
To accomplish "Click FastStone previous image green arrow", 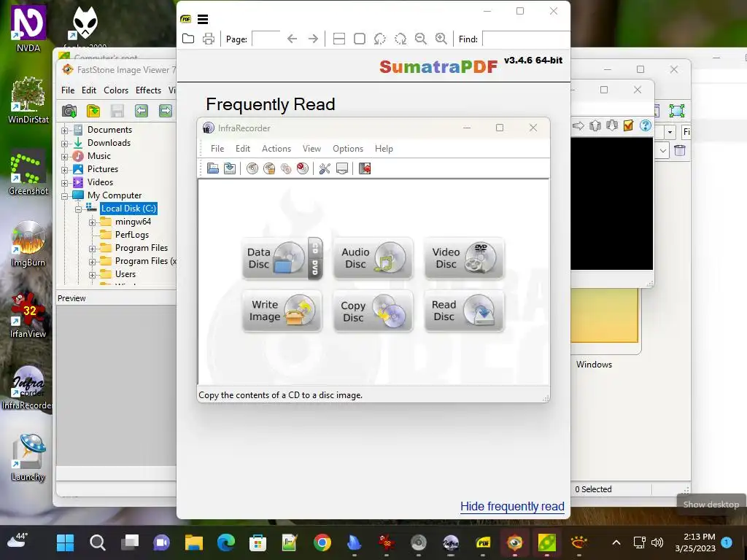I will pyautogui.click(x=141, y=111).
